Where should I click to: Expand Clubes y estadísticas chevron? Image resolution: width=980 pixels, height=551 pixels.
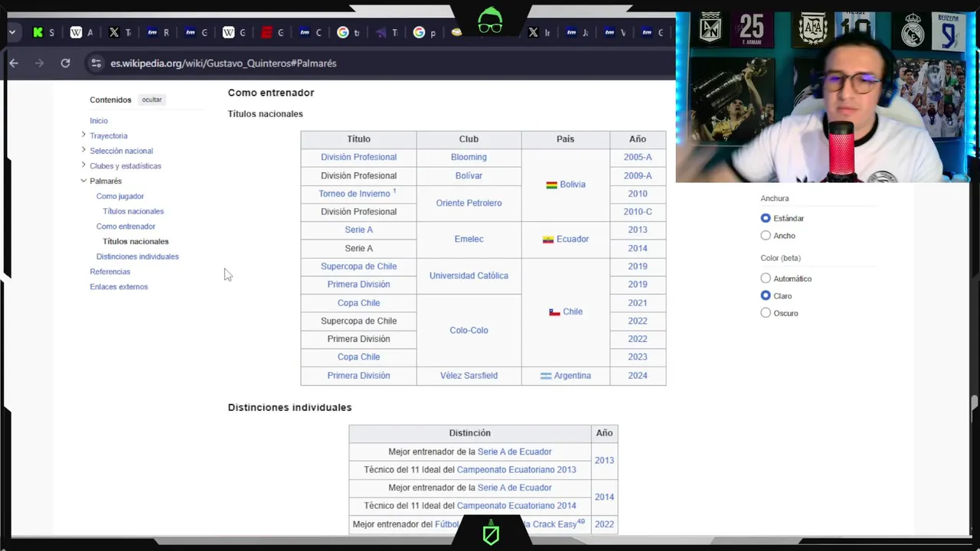pyautogui.click(x=83, y=165)
